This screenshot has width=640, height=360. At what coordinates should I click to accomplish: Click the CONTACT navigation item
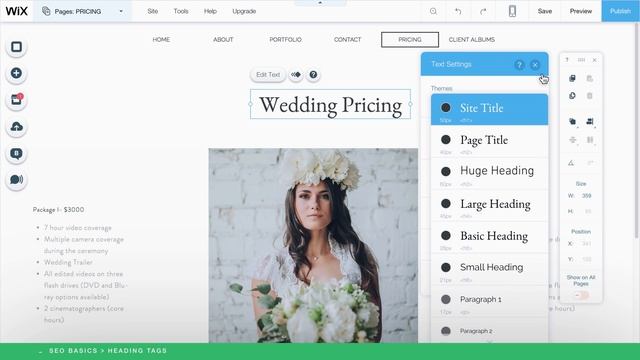(x=347, y=40)
